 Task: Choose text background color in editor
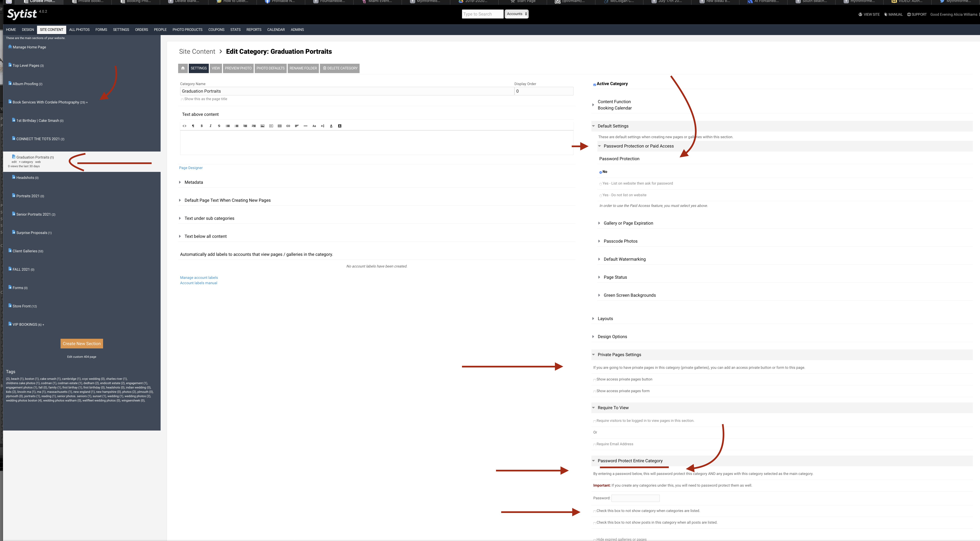click(x=340, y=126)
